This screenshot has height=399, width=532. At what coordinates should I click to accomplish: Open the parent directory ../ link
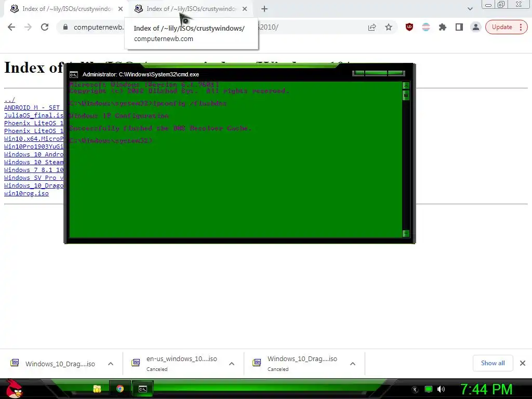tap(9, 100)
